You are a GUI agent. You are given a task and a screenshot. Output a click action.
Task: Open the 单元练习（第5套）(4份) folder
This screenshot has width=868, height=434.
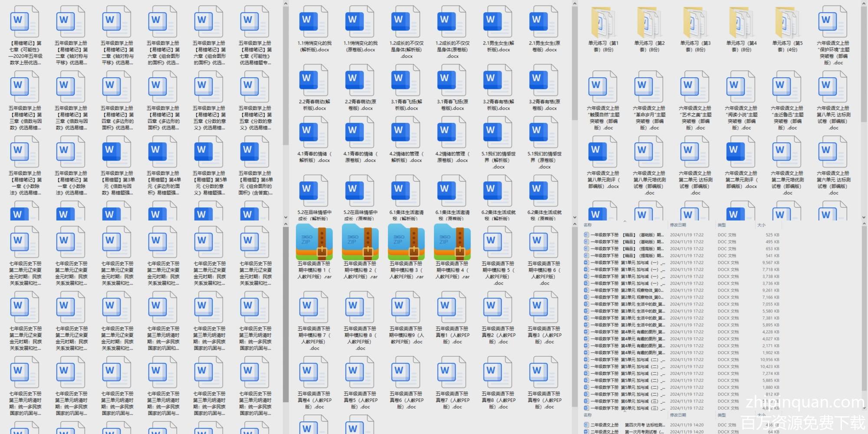[787, 22]
